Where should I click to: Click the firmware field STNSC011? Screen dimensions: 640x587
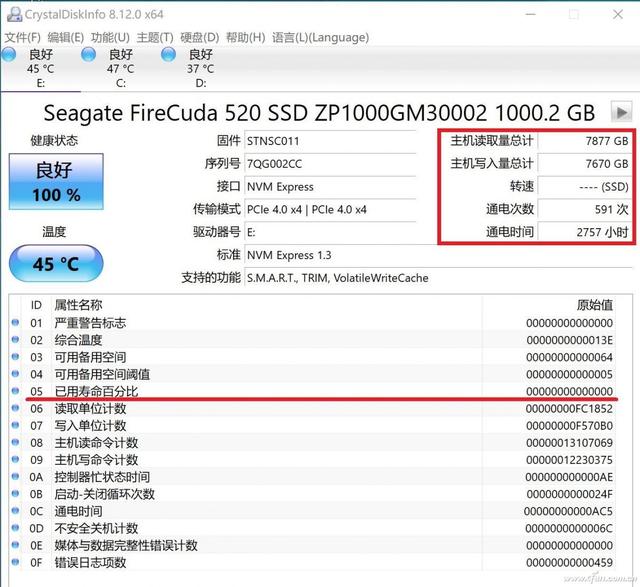click(x=330, y=141)
